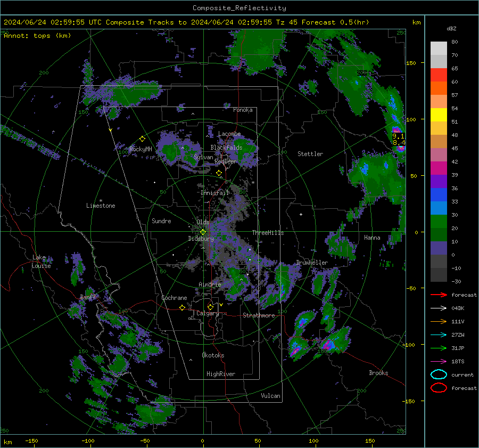Click the Vulcan town label
The image size is (479, 448).
(x=270, y=396)
